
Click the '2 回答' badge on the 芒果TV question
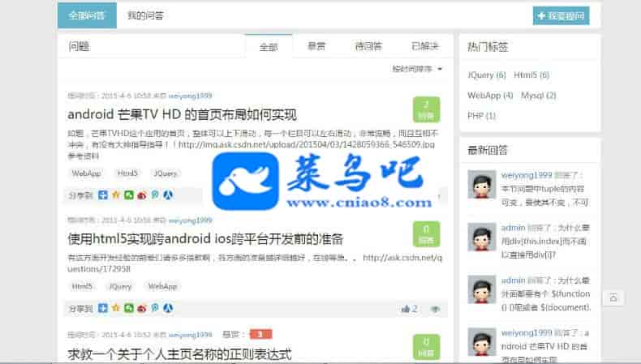point(426,109)
